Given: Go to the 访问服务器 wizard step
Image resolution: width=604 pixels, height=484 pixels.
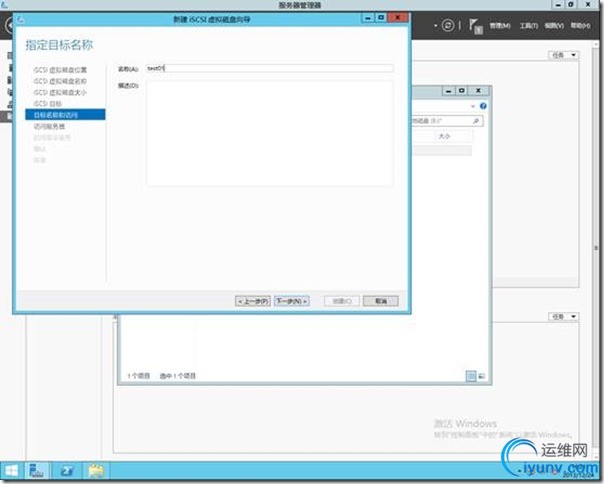Looking at the screenshot, I should tap(49, 126).
